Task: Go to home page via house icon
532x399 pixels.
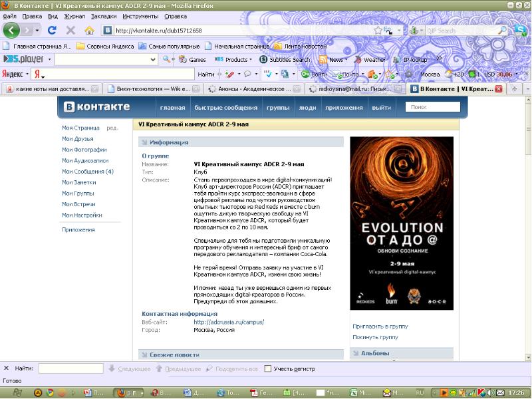Action: click(x=89, y=31)
